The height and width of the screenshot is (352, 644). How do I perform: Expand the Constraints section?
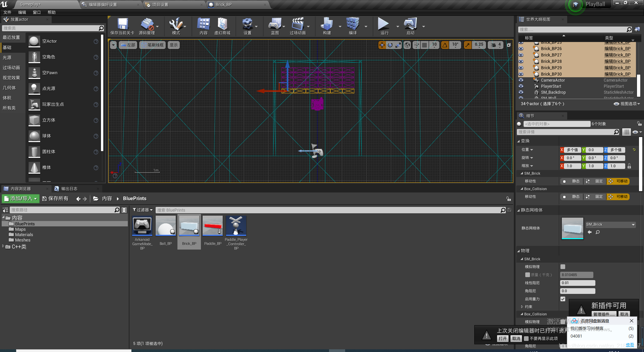tap(522, 307)
